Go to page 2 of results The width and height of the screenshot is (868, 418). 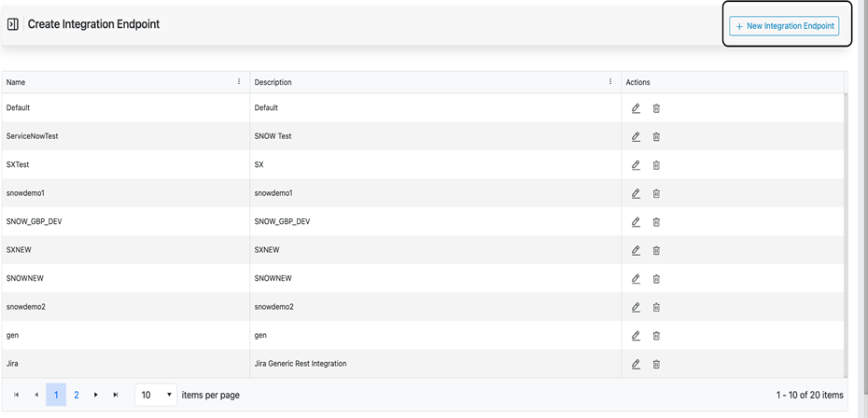click(77, 395)
